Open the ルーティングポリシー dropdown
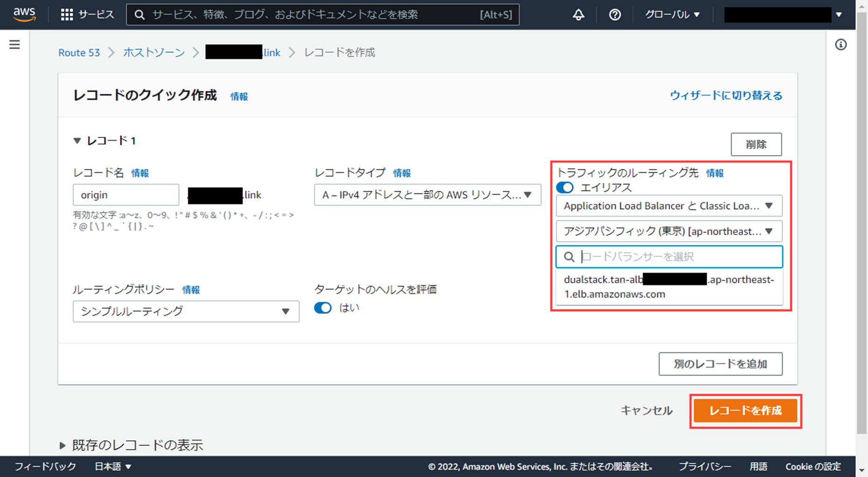This screenshot has width=868, height=477. (x=186, y=311)
